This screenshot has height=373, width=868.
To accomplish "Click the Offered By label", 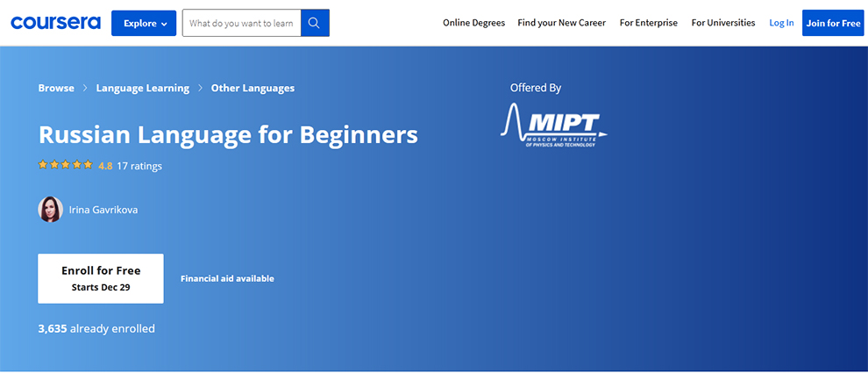I will (x=536, y=88).
